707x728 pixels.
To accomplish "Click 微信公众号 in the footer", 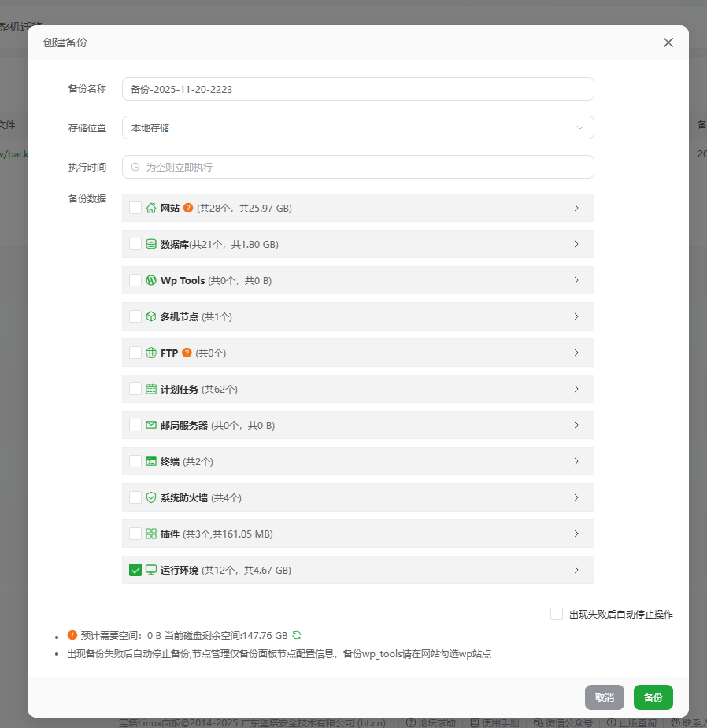I will pyautogui.click(x=563, y=721).
